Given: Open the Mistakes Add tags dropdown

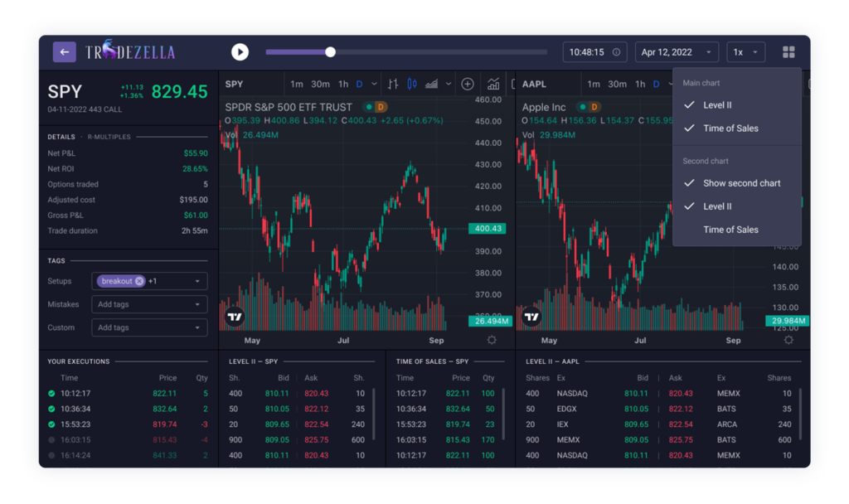Looking at the screenshot, I should click(x=149, y=304).
